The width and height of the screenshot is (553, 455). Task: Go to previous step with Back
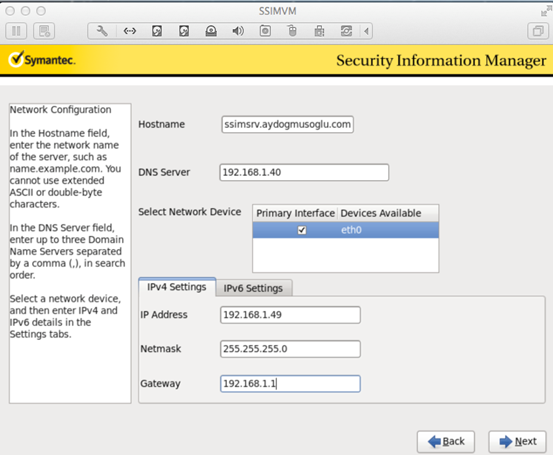[x=446, y=442]
